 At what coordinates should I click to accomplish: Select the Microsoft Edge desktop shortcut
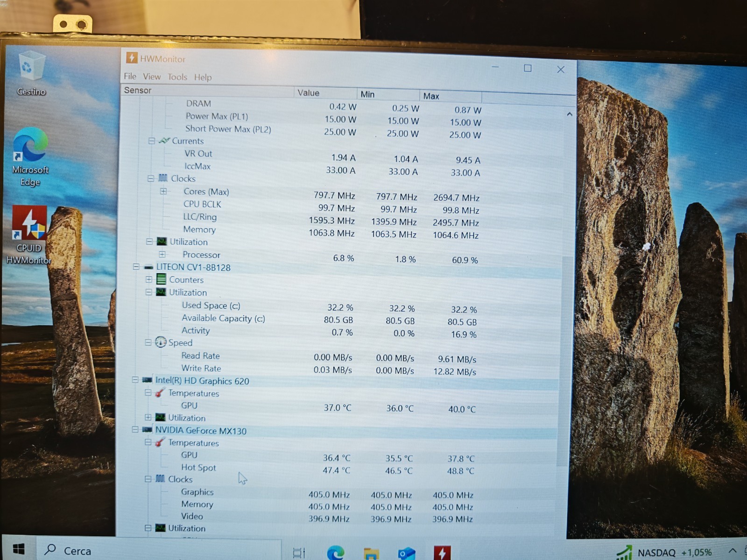pyautogui.click(x=30, y=157)
